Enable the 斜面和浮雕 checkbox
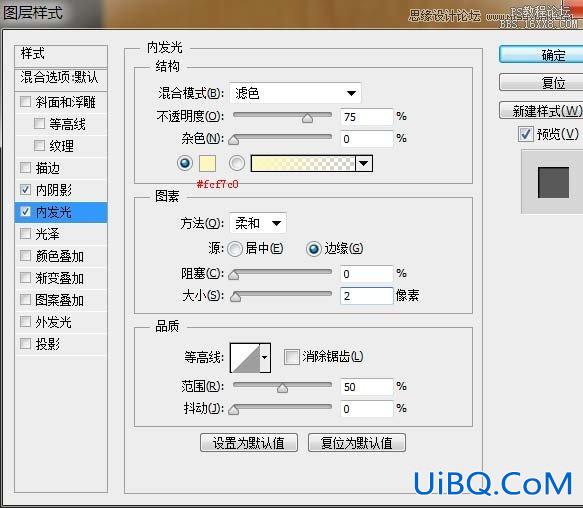The width and height of the screenshot is (583, 508). point(25,102)
